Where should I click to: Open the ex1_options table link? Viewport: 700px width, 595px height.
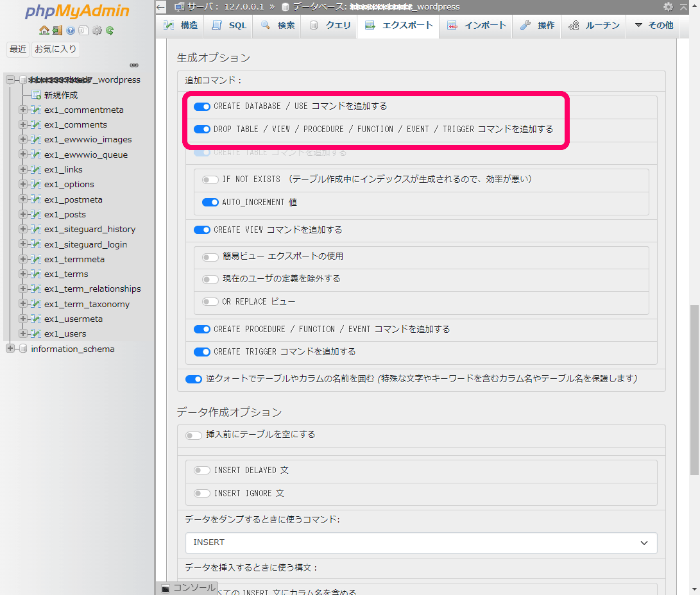pos(69,185)
